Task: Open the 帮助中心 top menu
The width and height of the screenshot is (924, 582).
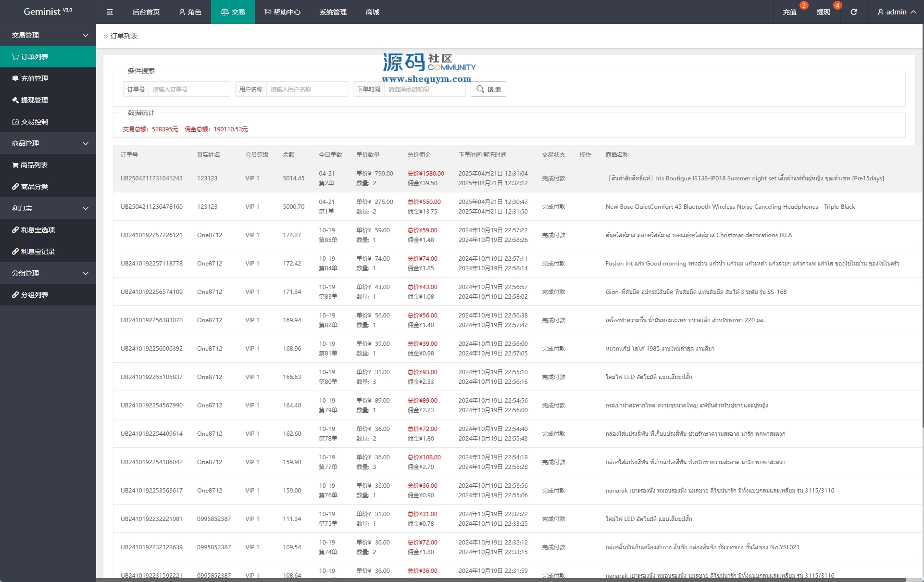Action: (282, 12)
